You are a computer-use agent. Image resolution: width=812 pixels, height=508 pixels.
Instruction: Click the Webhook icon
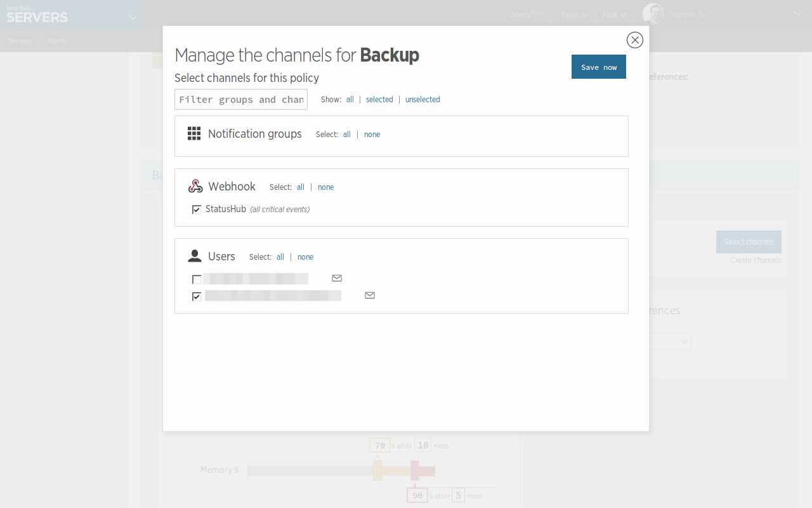[195, 186]
